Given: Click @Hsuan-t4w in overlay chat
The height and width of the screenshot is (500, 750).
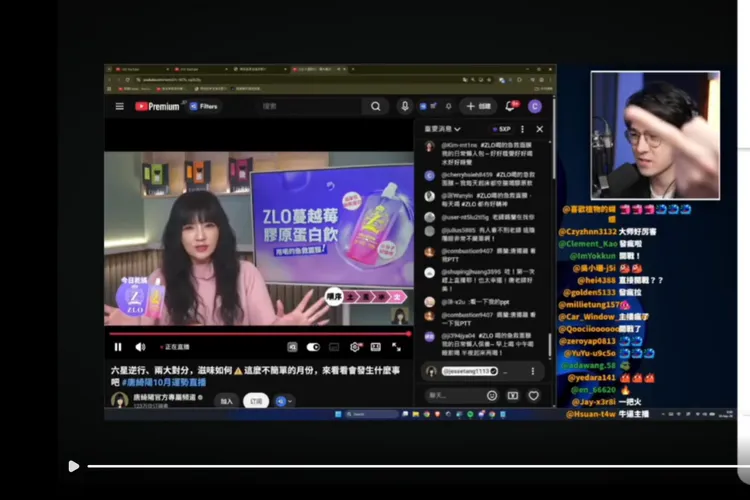Looking at the screenshot, I should (591, 414).
